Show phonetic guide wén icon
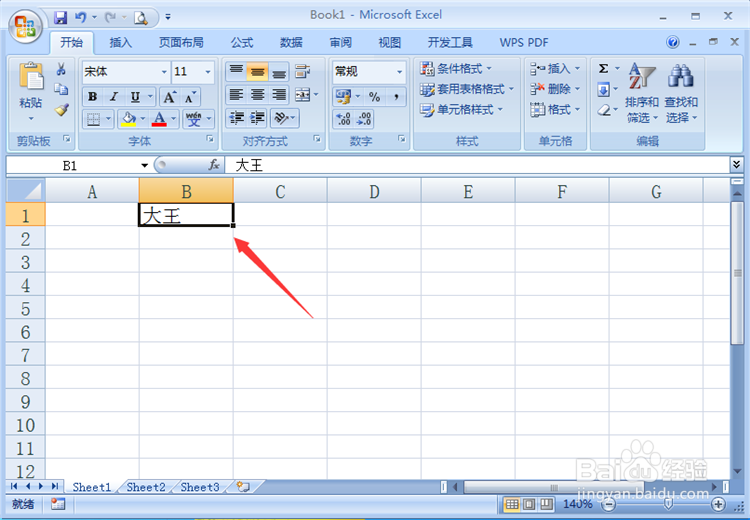This screenshot has width=750, height=520. [x=194, y=119]
